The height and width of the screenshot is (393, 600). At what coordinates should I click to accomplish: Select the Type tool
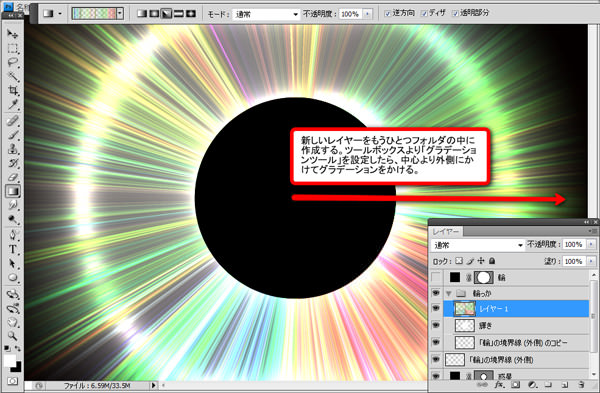pyautogui.click(x=13, y=249)
